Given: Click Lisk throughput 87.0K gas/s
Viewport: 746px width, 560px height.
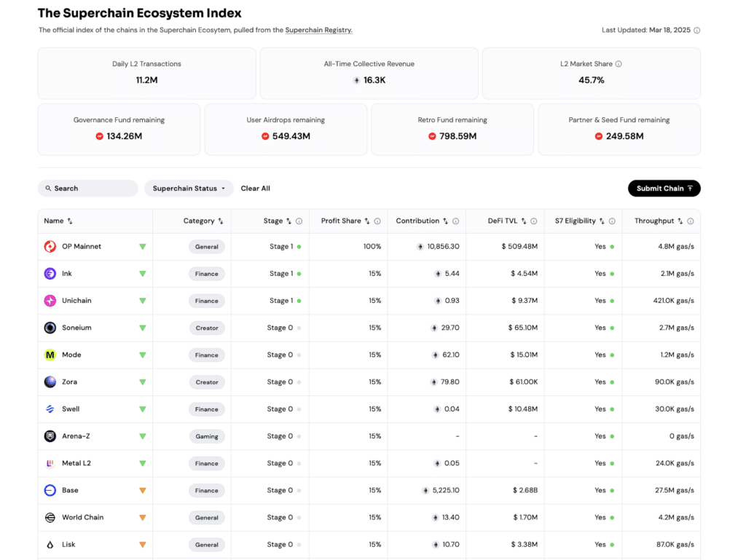Looking at the screenshot, I should 675,544.
